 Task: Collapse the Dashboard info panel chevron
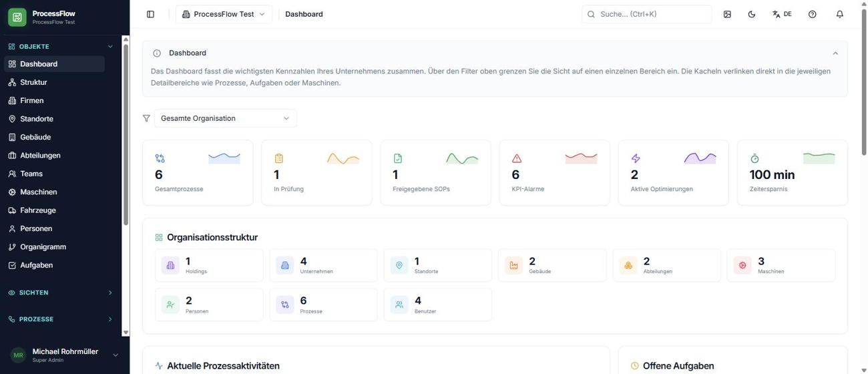coord(835,53)
